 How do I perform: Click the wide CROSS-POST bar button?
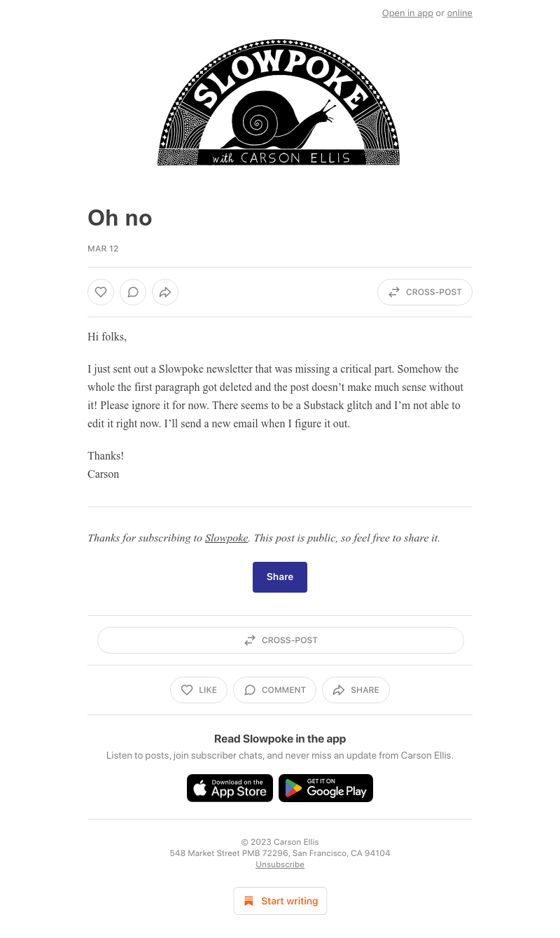click(280, 640)
